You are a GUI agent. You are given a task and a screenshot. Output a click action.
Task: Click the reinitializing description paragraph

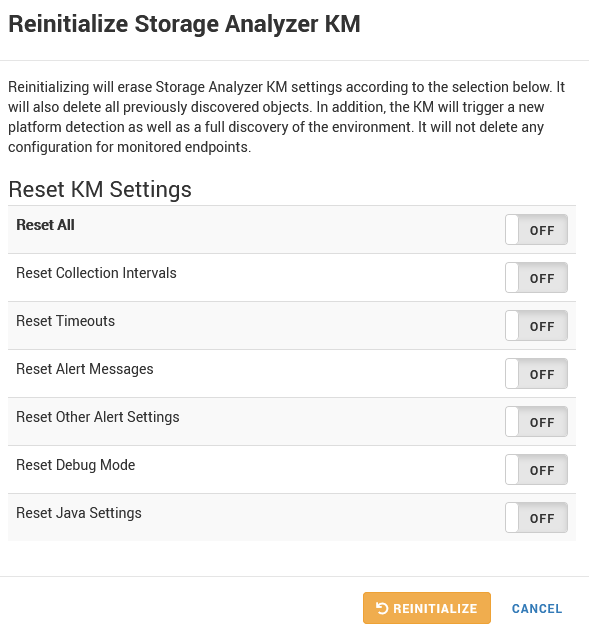tap(286, 117)
